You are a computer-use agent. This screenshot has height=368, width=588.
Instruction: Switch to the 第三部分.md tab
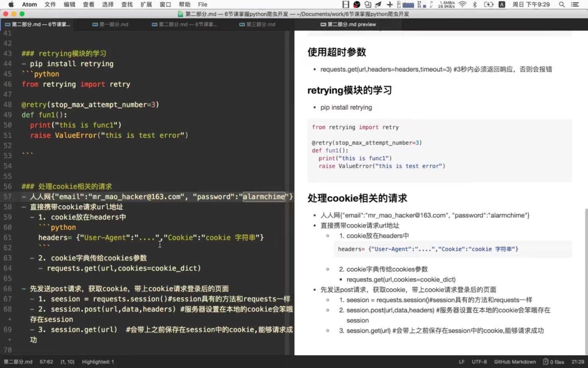(260, 24)
